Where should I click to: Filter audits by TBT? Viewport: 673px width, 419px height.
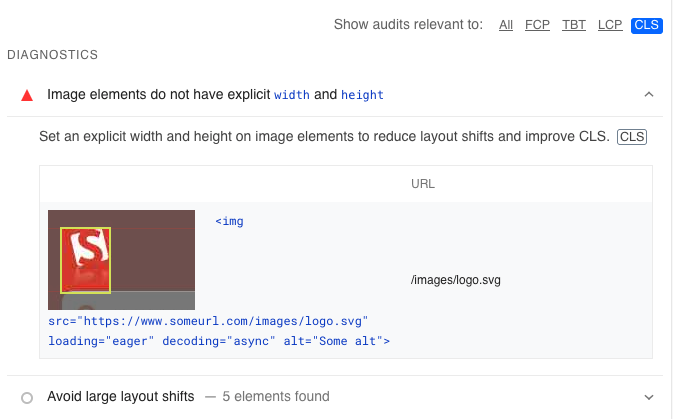[574, 25]
